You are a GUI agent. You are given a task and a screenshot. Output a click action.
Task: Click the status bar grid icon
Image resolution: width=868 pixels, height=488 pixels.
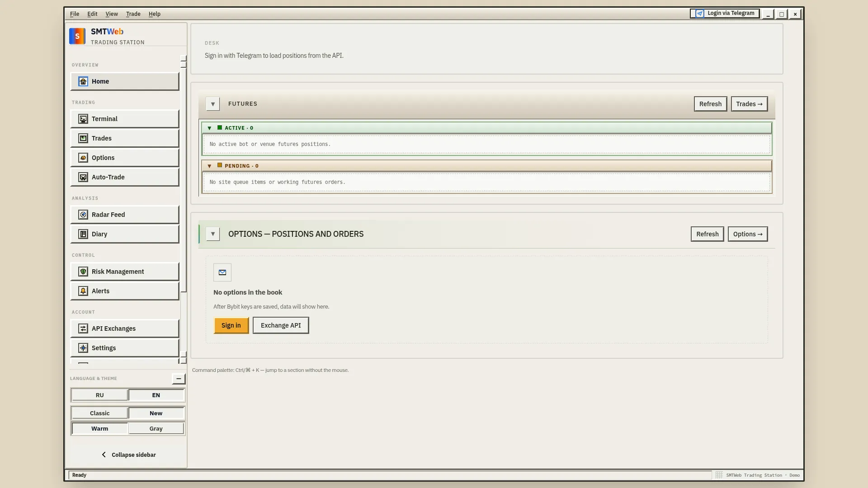coord(719,475)
